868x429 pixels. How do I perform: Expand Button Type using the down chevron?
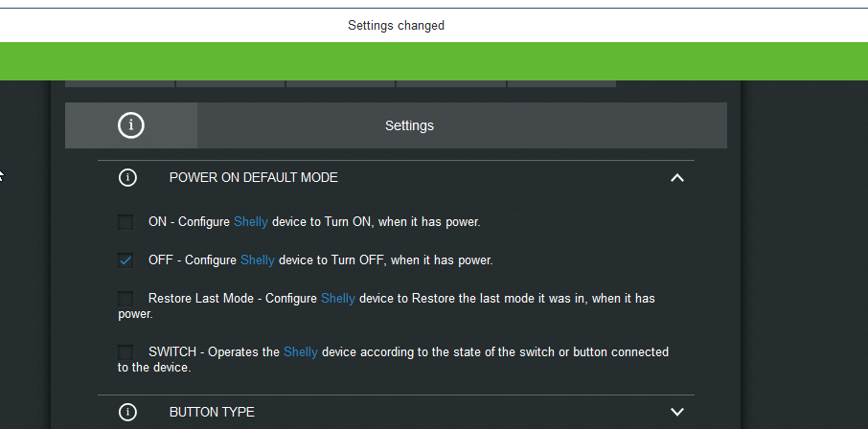point(677,412)
